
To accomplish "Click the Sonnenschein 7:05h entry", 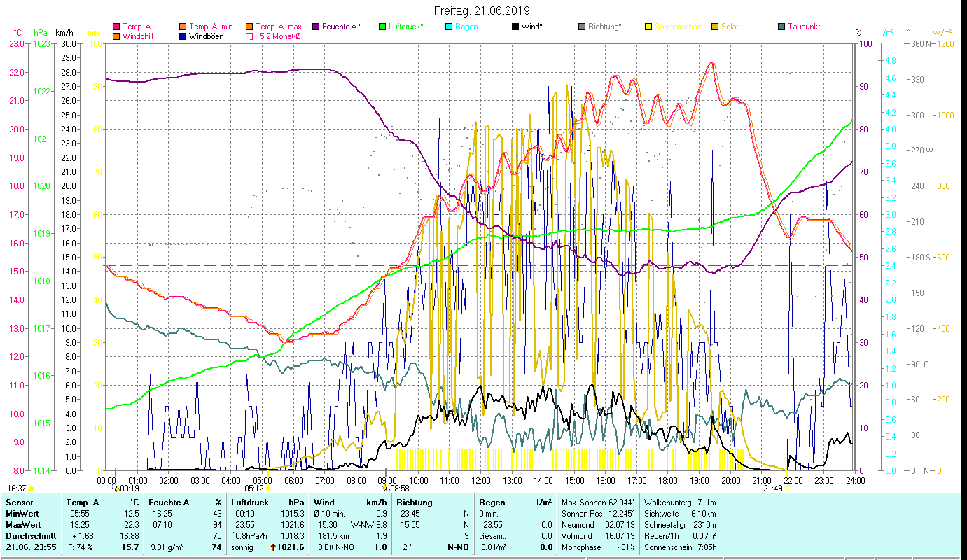I will click(680, 547).
